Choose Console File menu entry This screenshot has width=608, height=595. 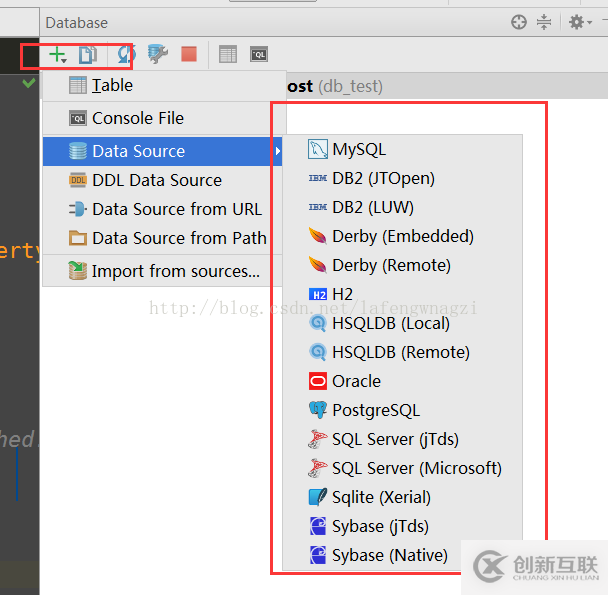164,118
